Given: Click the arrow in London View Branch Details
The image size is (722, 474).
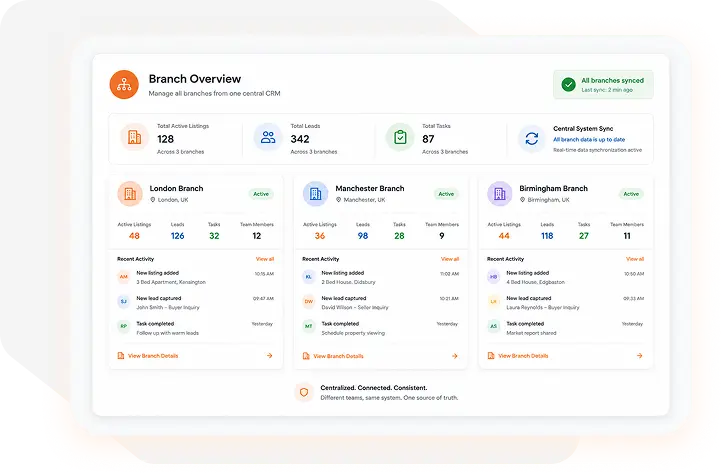Looking at the screenshot, I should [270, 356].
